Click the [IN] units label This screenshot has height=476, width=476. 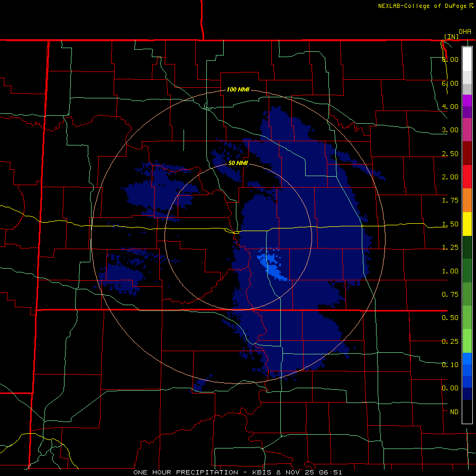tap(452, 36)
